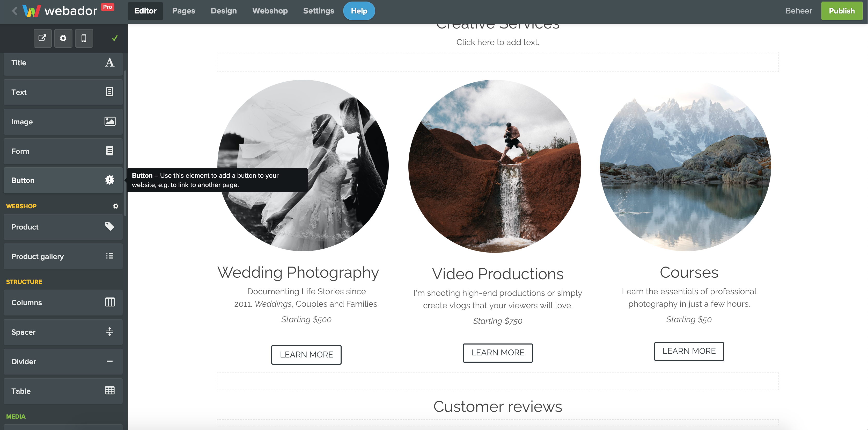This screenshot has width=868, height=430.
Task: Click the 'Click here to add text' area
Action: pos(498,42)
